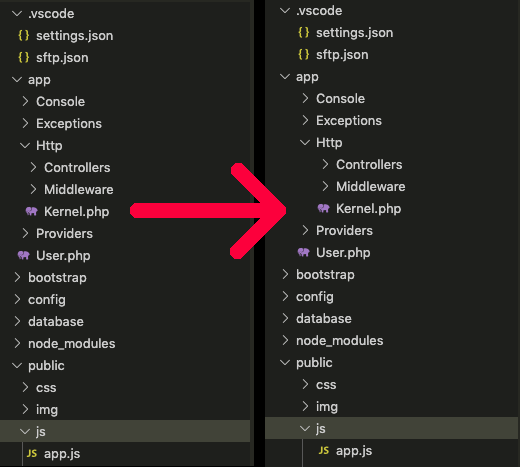Click the JS icon beside app.js in left panel
520x467 pixels.
pyautogui.click(x=32, y=453)
